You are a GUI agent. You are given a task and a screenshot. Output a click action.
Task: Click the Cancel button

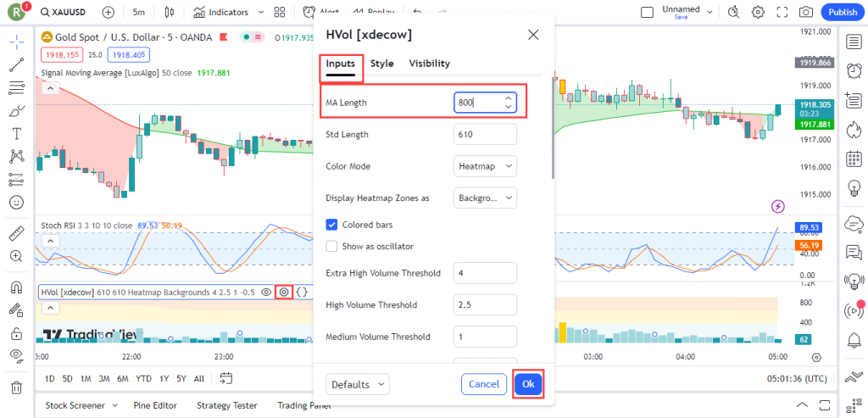click(484, 384)
